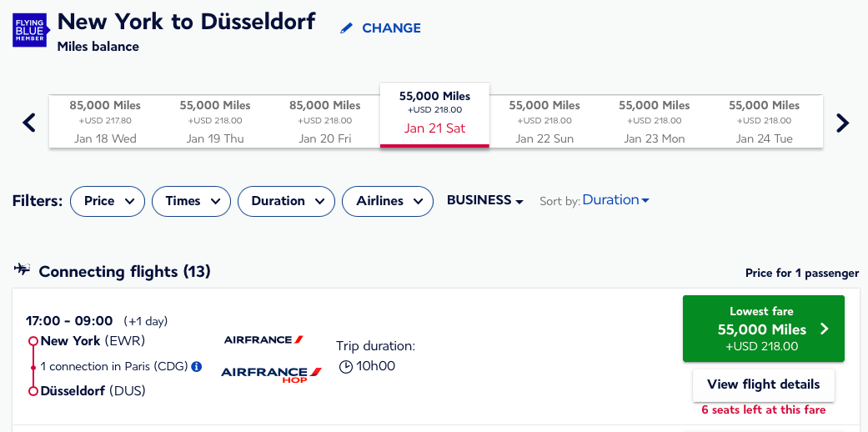Click the pencil icon beside CHANGE
The width and height of the screenshot is (868, 432).
(x=347, y=28)
